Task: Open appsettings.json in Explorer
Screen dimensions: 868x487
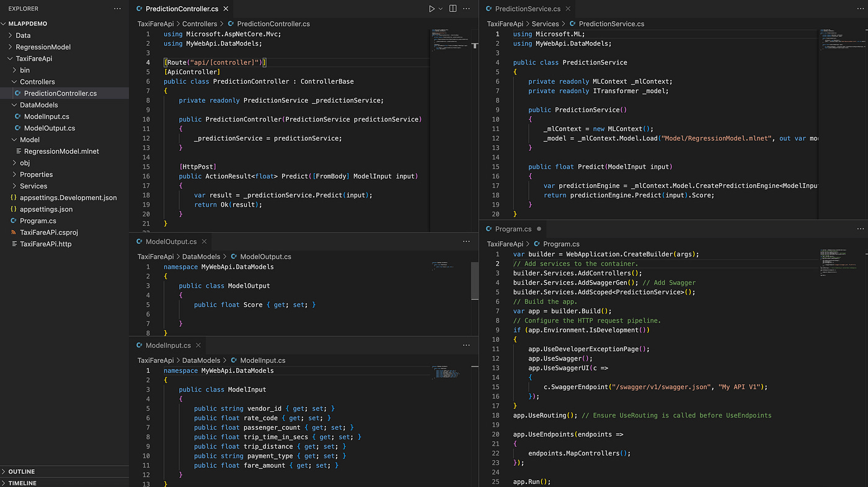Action: (46, 210)
